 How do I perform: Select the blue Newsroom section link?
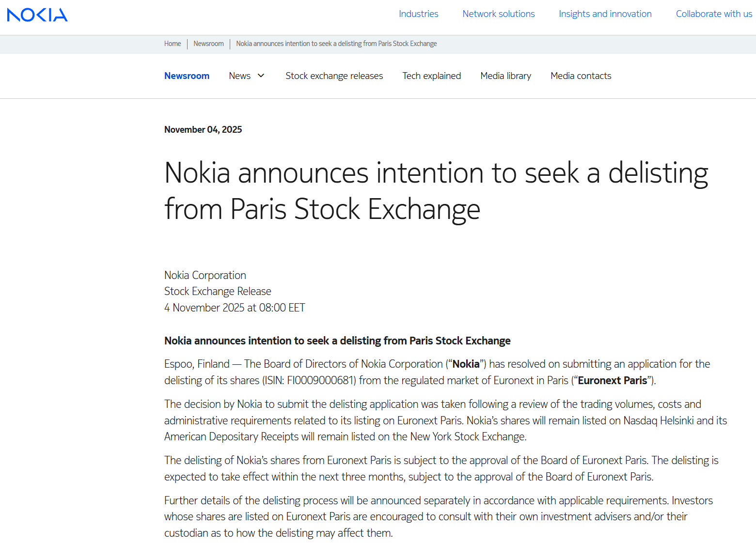pos(187,76)
